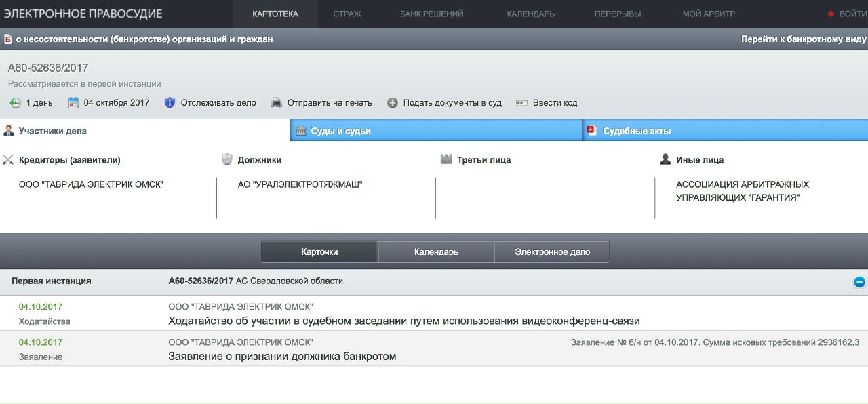This screenshot has height=404, width=868.
Task: Click the calendar icon near 04 октября 2017
Action: (x=73, y=103)
